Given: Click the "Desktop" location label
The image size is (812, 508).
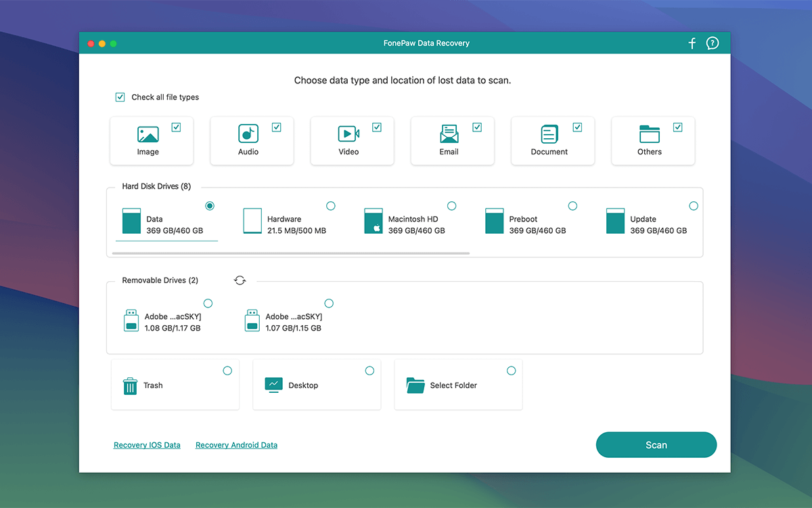Looking at the screenshot, I should (303, 385).
